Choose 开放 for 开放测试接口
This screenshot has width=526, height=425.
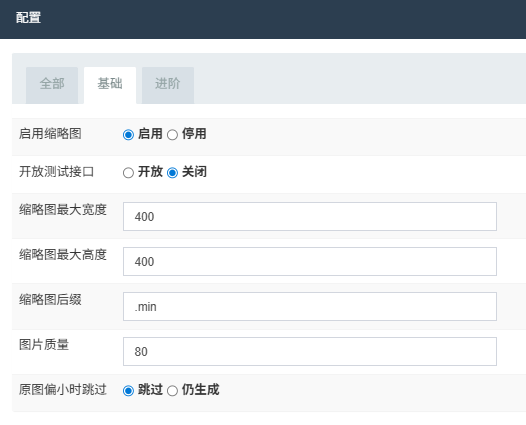point(128,173)
